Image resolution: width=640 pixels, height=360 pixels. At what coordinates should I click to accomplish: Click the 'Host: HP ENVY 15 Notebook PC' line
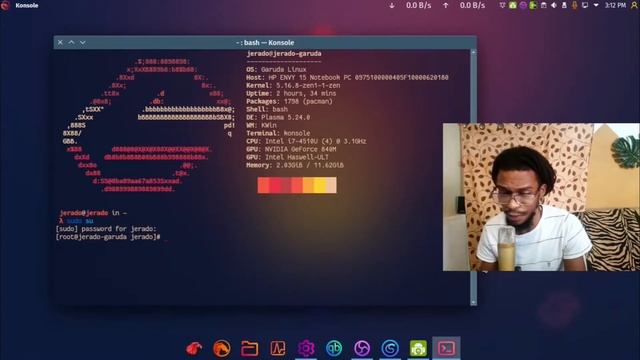click(x=347, y=78)
